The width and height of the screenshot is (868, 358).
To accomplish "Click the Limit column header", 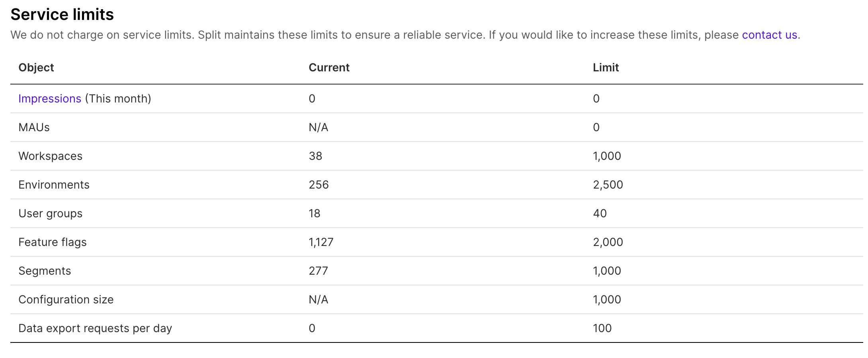I will click(606, 67).
